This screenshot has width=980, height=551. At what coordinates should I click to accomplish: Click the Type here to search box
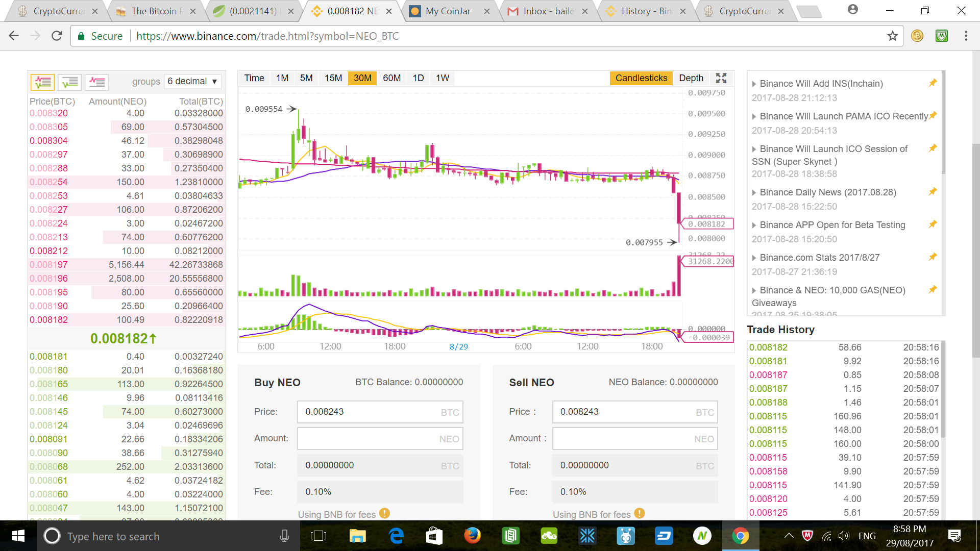[x=168, y=536]
